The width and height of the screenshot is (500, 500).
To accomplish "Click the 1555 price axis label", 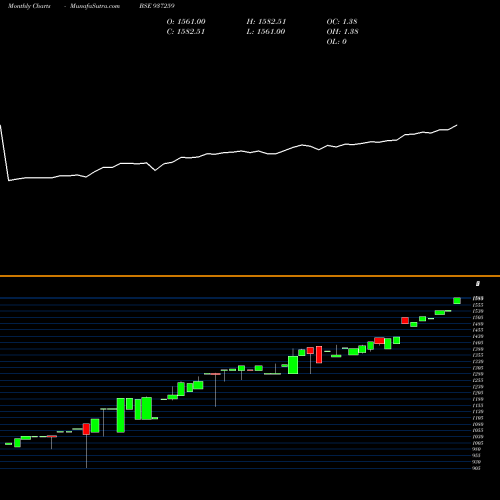I will tap(478, 305).
